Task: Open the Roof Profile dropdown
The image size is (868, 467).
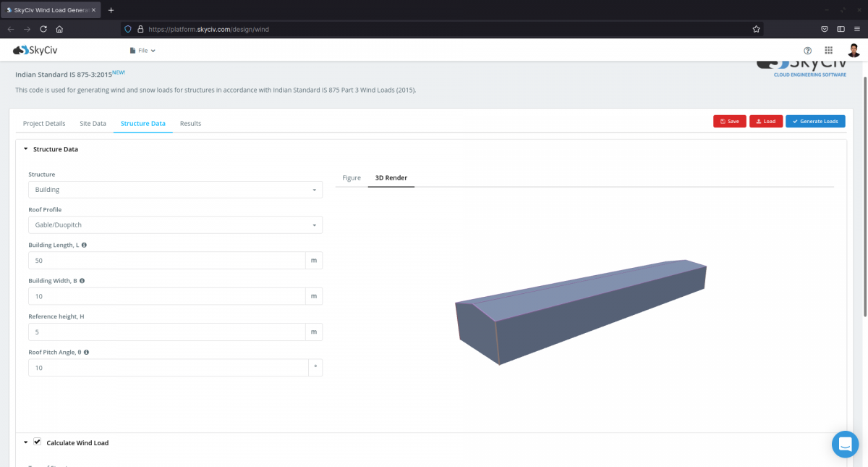Action: (x=175, y=224)
